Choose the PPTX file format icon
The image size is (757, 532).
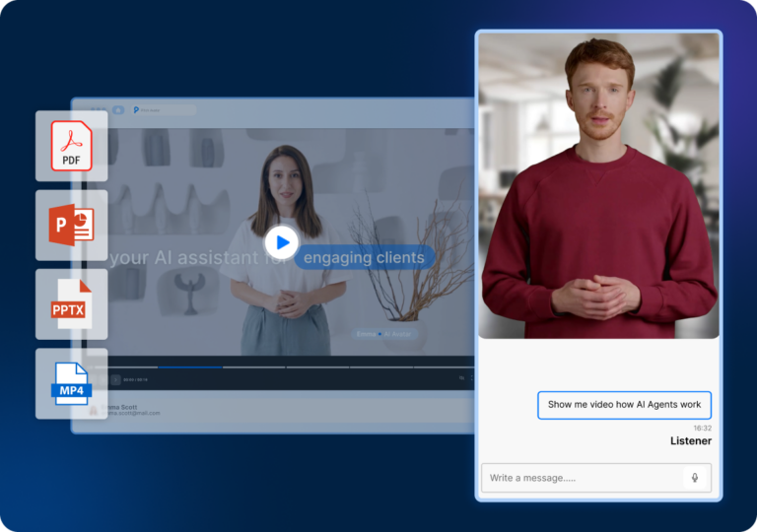point(71,304)
